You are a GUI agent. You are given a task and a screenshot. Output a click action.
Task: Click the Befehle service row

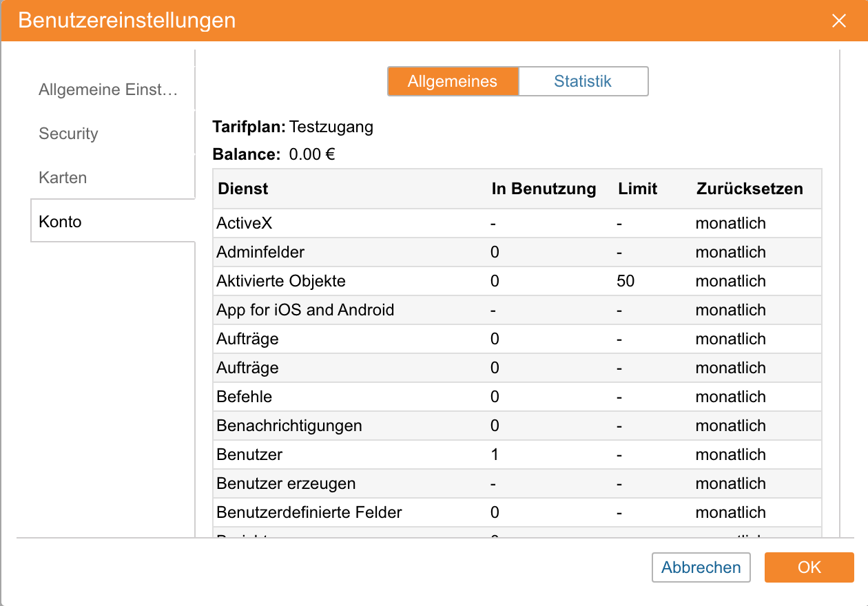pos(245,397)
